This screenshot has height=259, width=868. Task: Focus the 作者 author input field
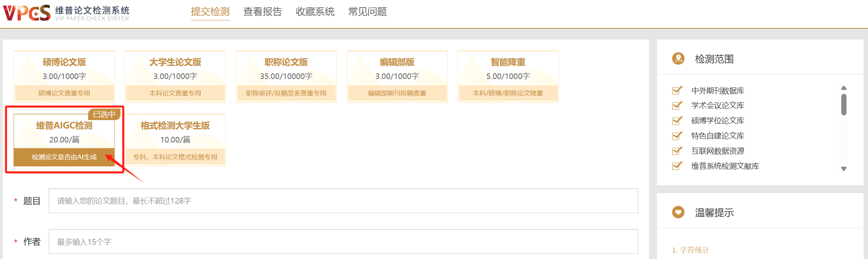point(343,241)
